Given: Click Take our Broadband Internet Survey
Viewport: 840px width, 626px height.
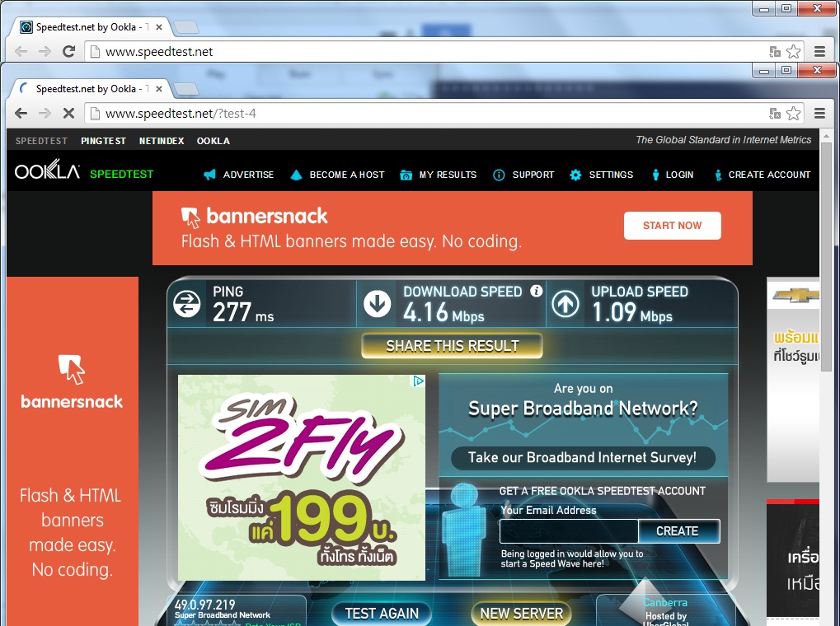Looking at the screenshot, I should point(582,457).
